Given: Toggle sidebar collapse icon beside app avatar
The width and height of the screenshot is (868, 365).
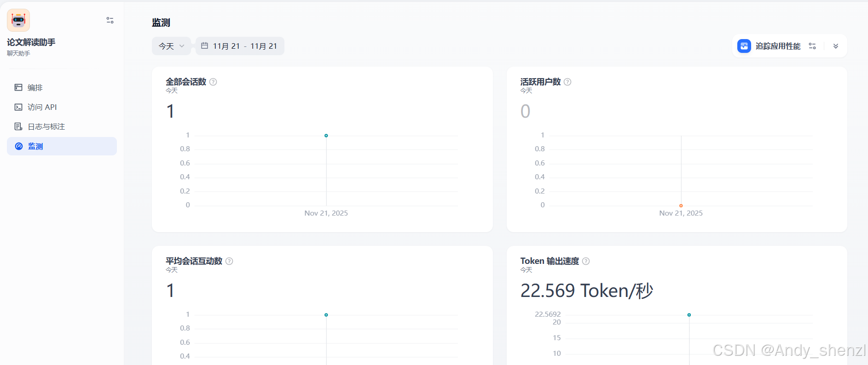Looking at the screenshot, I should [x=110, y=20].
